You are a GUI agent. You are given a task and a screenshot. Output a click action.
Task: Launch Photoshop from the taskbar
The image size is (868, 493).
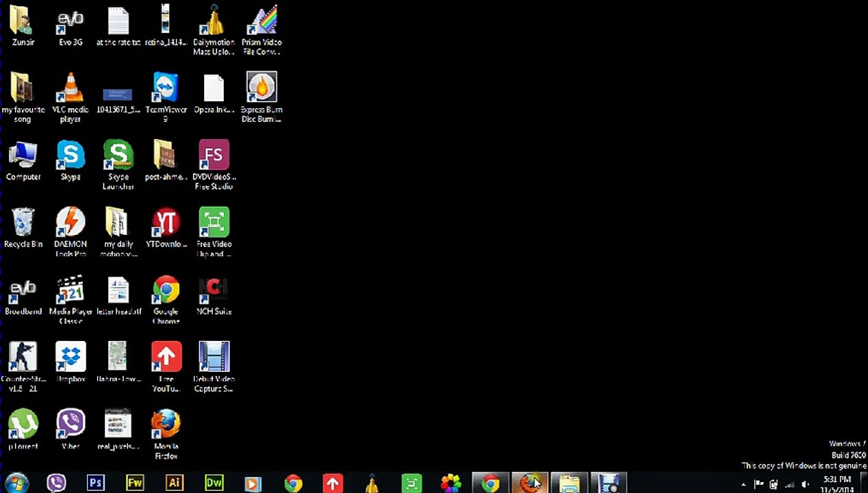tap(96, 483)
